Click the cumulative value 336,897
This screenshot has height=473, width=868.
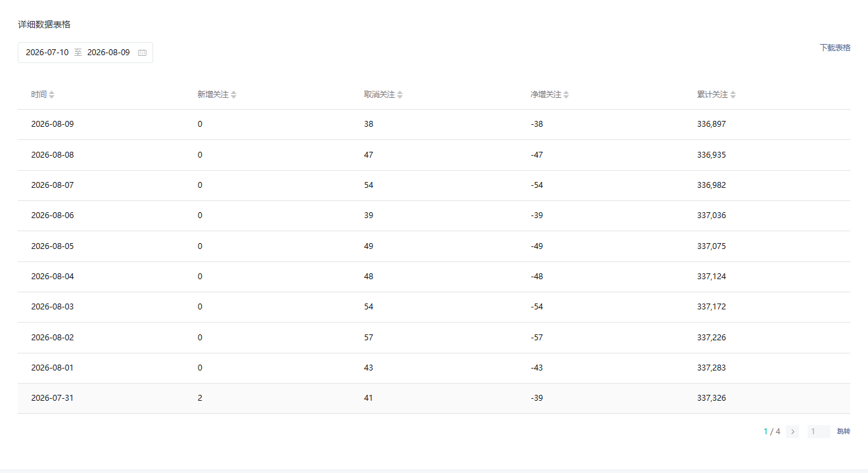point(712,124)
